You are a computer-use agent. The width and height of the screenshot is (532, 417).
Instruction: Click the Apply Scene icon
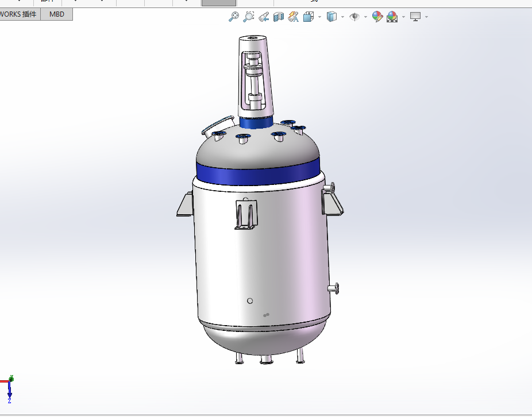[x=392, y=16]
